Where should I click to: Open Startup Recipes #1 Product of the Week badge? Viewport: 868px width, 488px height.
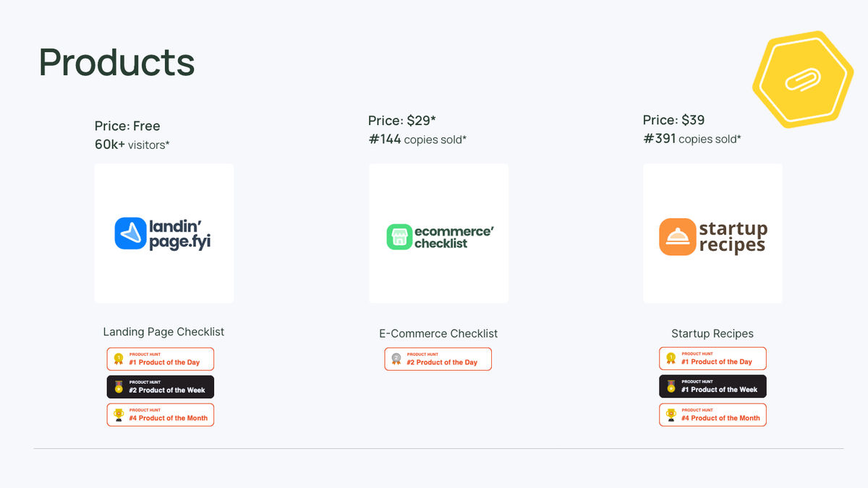click(x=712, y=386)
